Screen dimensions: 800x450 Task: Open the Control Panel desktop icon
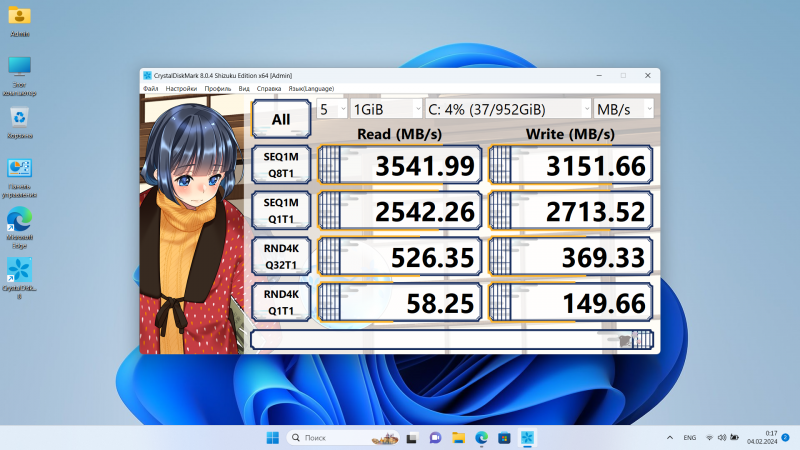tap(19, 178)
